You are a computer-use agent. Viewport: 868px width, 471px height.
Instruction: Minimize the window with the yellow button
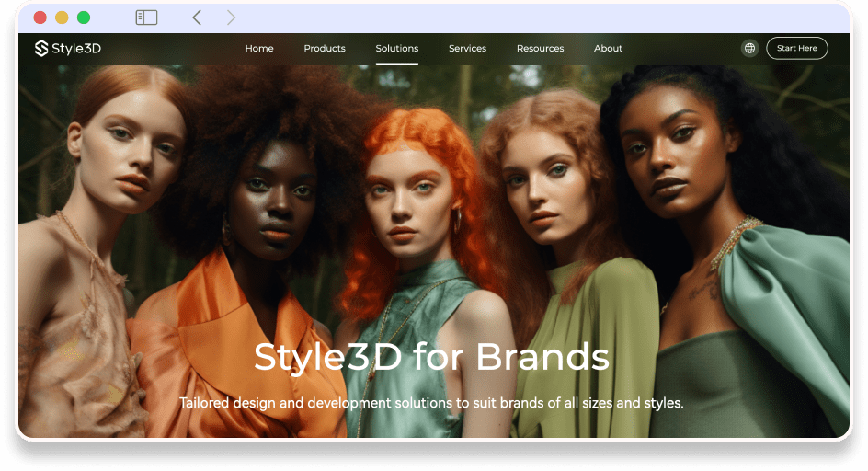62,17
